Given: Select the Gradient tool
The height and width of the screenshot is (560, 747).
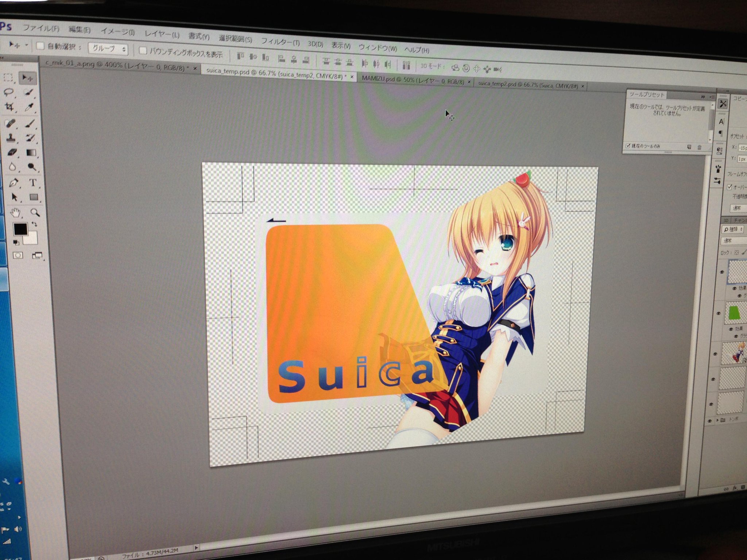Looking at the screenshot, I should point(31,152).
